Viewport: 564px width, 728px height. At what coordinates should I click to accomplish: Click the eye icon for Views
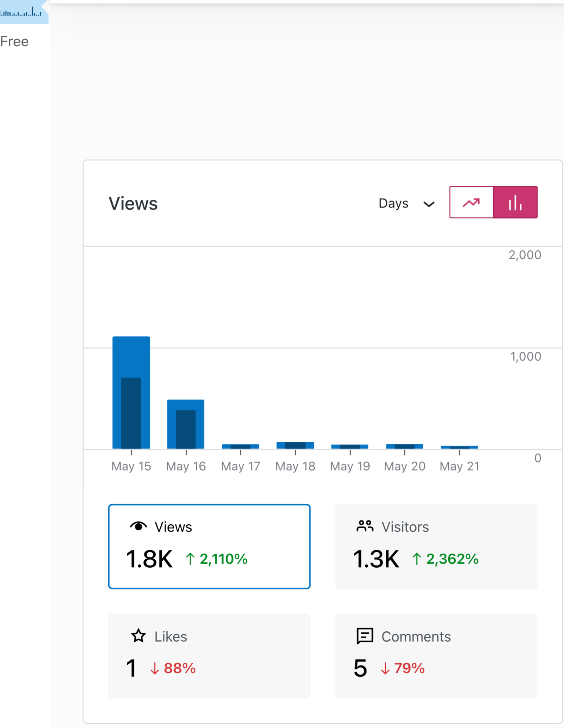(x=138, y=526)
